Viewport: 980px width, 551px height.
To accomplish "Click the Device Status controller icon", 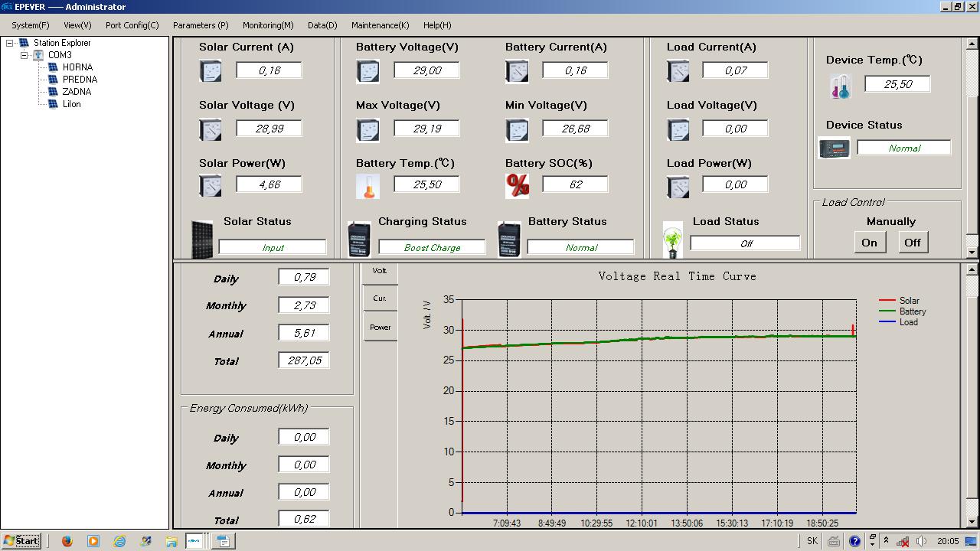I will (x=834, y=148).
